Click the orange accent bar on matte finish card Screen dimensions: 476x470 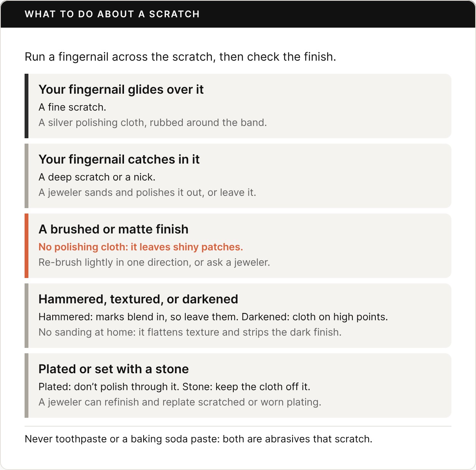(26, 246)
